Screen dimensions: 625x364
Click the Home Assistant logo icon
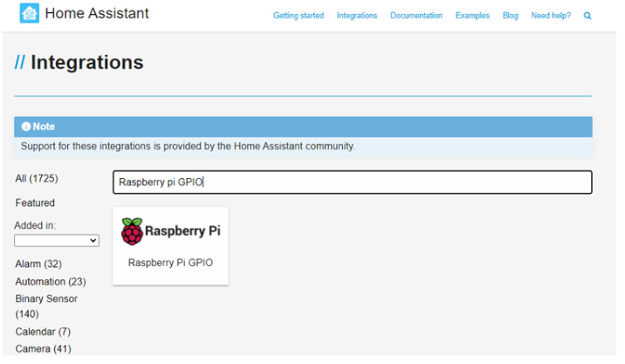(x=29, y=14)
